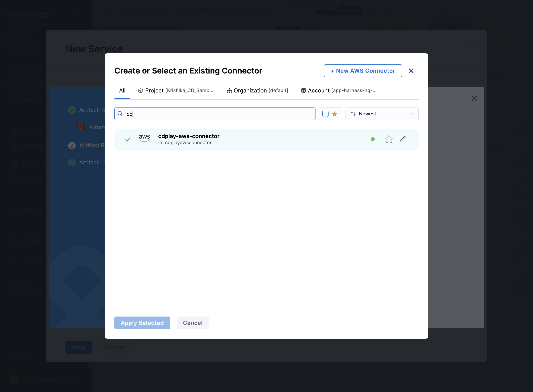
Task: Click the checkmark on cdplay-aws-connector row
Action: [128, 139]
